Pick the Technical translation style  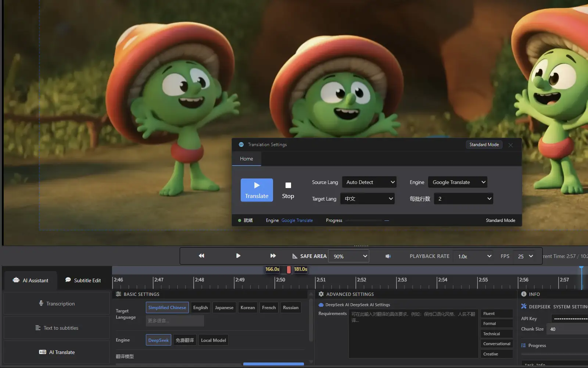click(x=497, y=334)
